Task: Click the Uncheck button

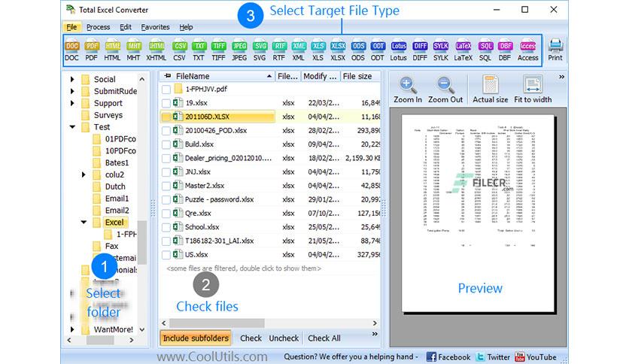Action: (x=284, y=338)
